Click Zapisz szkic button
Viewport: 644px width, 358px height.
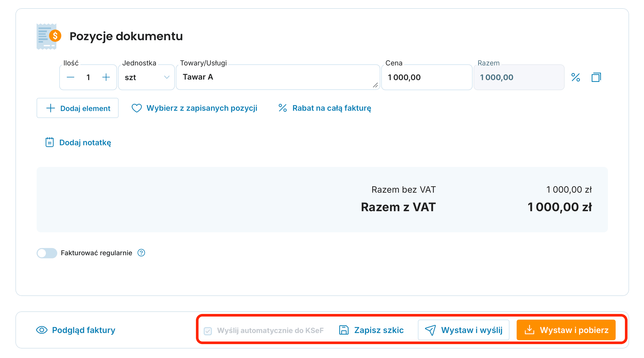[x=371, y=330]
